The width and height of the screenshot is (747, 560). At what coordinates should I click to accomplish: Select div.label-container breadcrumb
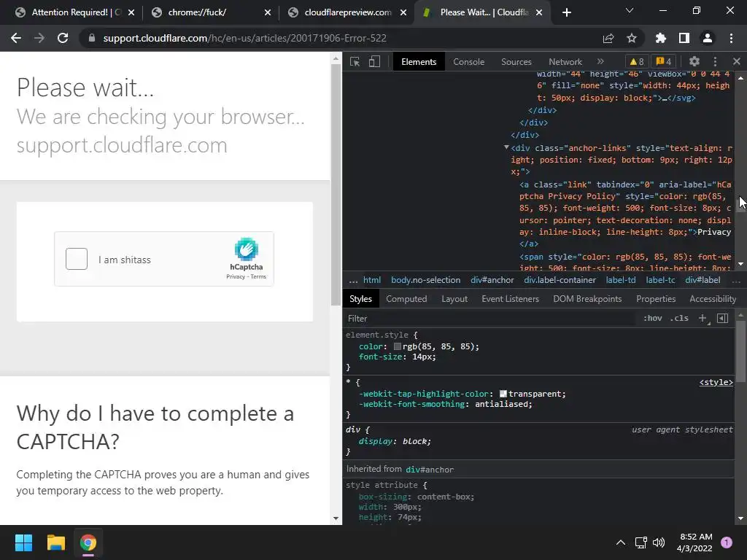pyautogui.click(x=560, y=280)
